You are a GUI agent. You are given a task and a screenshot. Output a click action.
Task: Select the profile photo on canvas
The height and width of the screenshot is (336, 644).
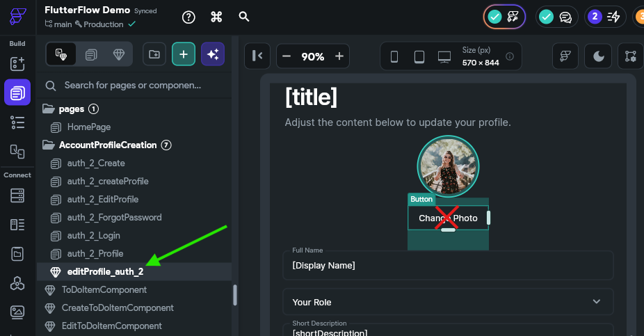(x=448, y=166)
